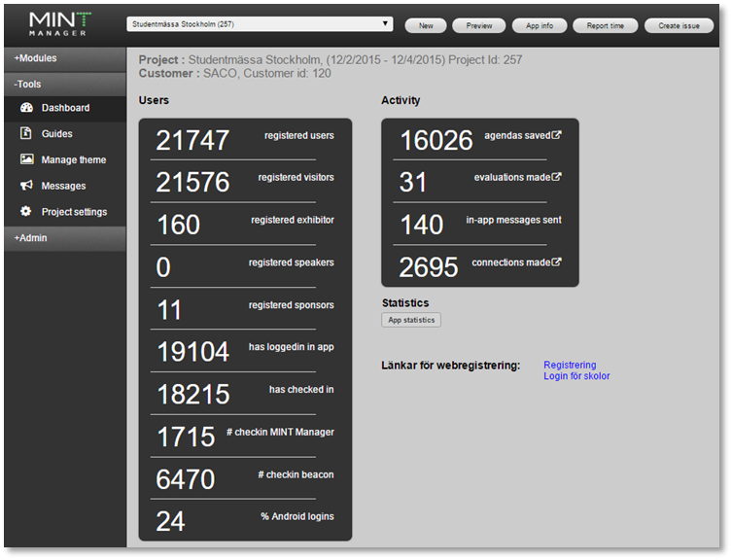Click the 18215 has checked in value
Screen dimensions: 732x560
tap(192, 394)
